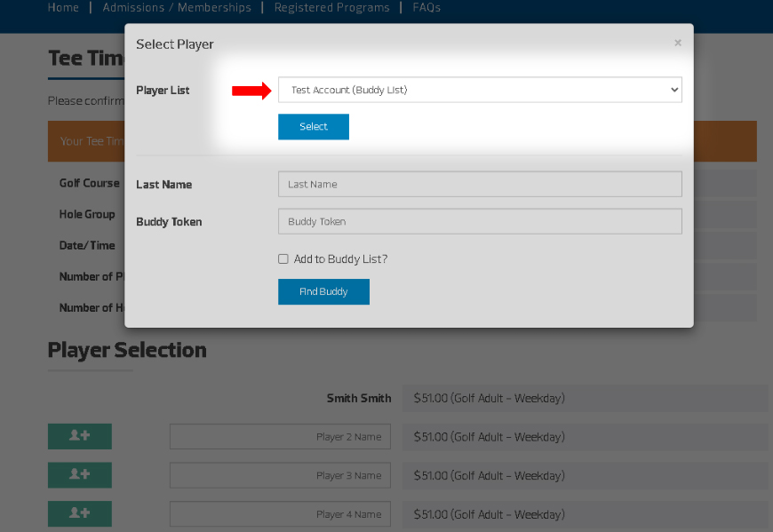Check the Add to Buddy List box
Viewport: 773px width, 532px height.
pos(283,259)
